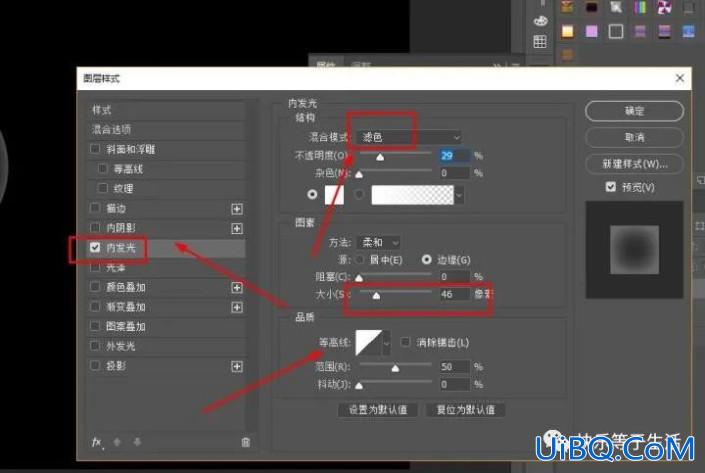Click the 大小 value field showing 46
The width and height of the screenshot is (705, 473).
click(x=454, y=294)
